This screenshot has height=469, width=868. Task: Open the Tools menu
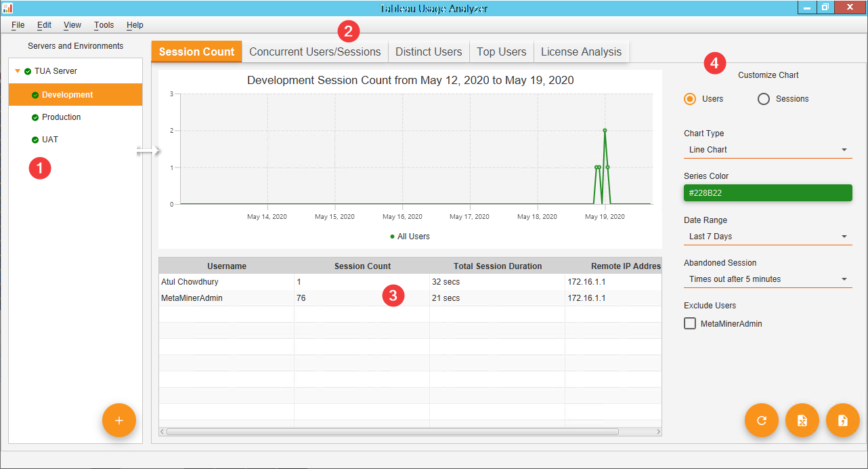[x=104, y=25]
